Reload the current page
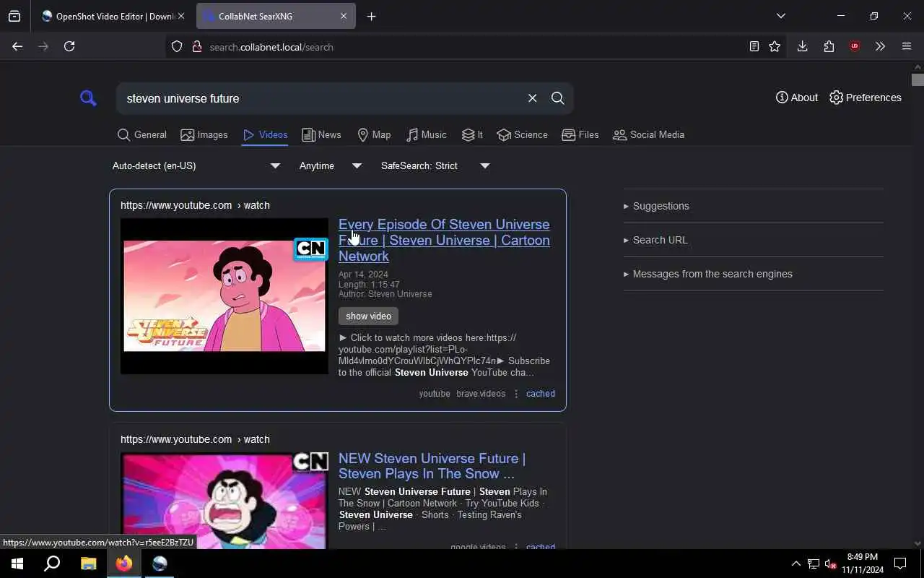This screenshot has height=578, width=924. [x=69, y=46]
